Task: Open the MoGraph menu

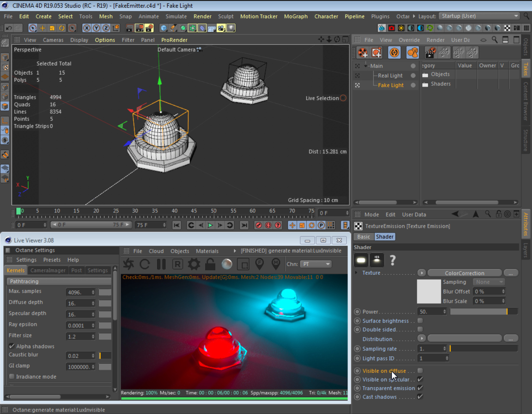Action: point(296,16)
